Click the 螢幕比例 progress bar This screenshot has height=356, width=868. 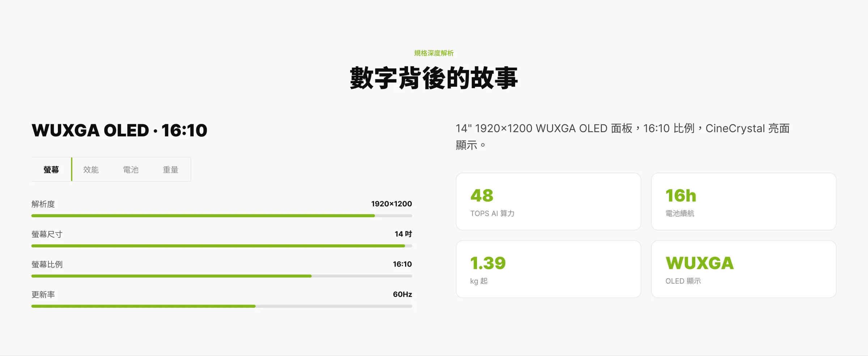click(x=222, y=276)
